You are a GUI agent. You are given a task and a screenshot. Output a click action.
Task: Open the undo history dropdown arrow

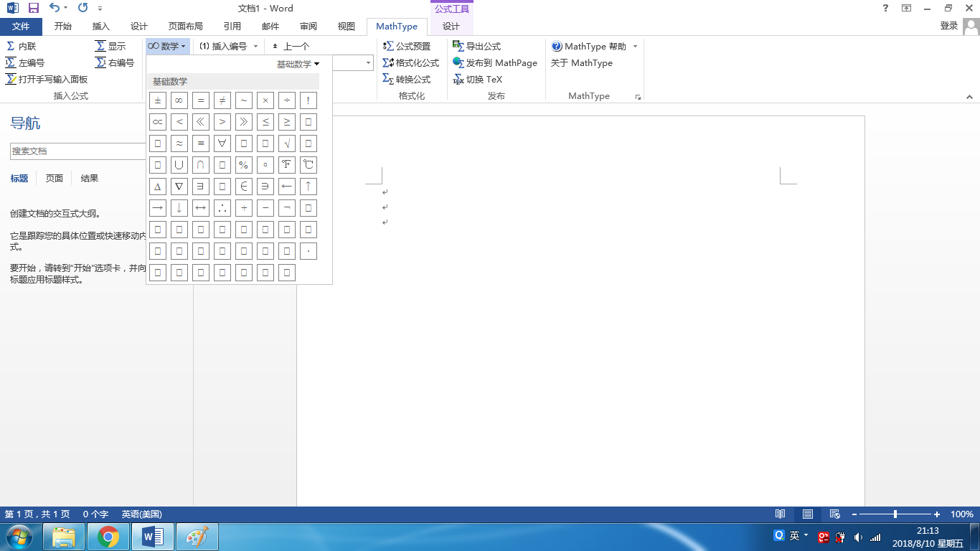pos(66,8)
